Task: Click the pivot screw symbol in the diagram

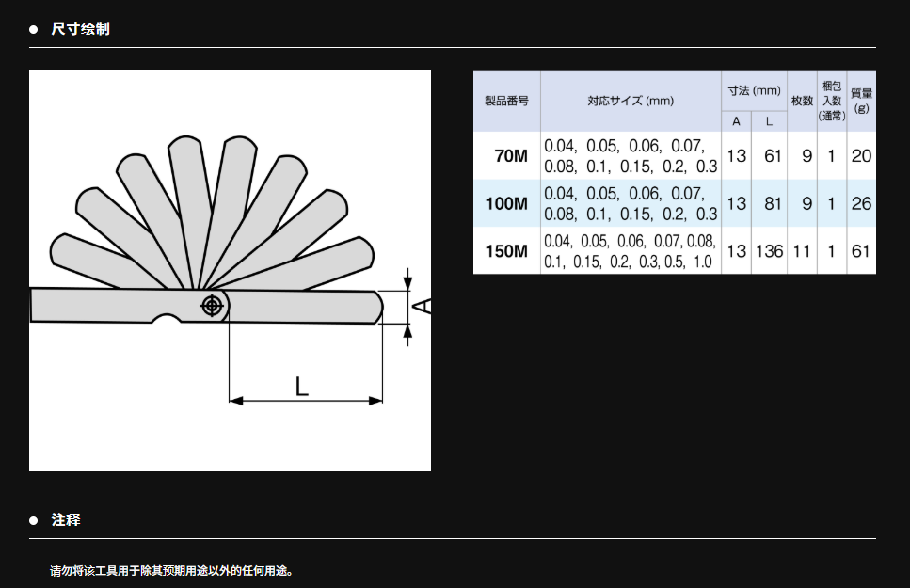Action: (212, 306)
